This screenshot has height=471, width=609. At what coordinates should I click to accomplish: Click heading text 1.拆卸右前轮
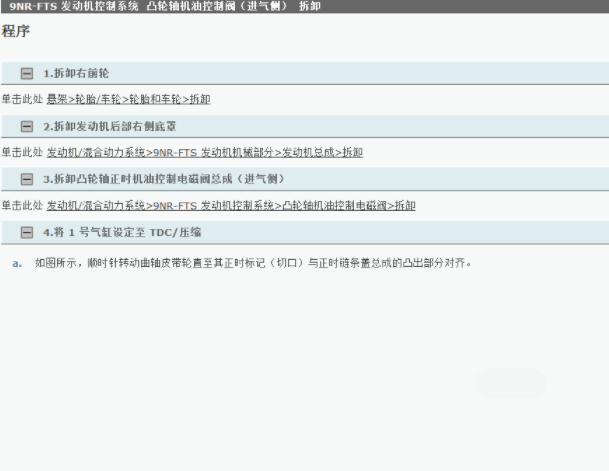click(76, 73)
